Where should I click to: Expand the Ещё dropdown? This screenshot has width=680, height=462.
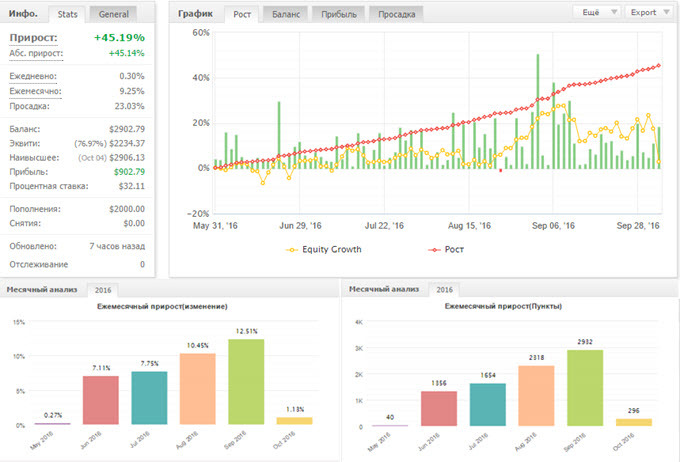pos(597,12)
